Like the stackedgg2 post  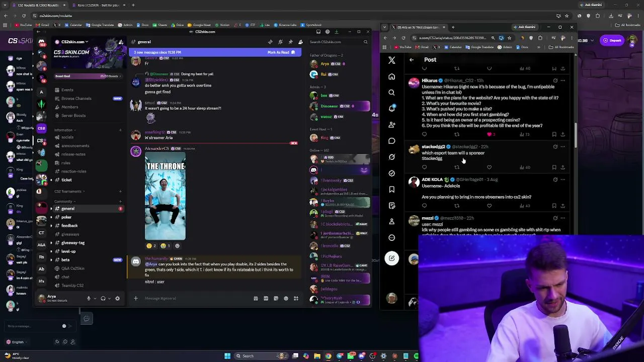489,167
